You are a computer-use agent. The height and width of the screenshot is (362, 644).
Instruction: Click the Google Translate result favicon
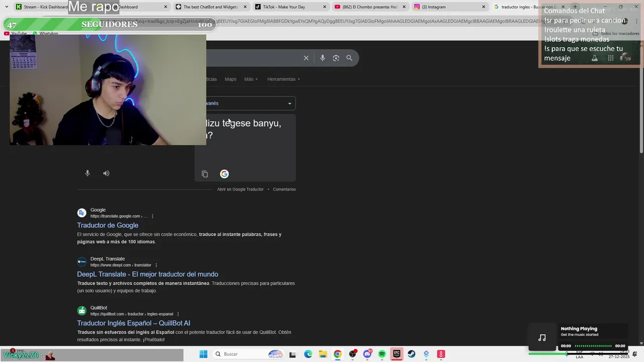[82, 213]
